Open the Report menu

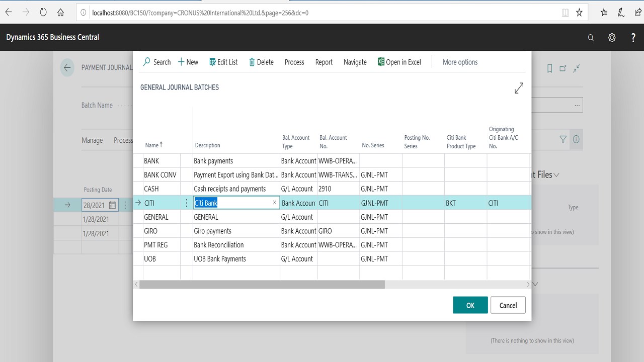coord(324,62)
